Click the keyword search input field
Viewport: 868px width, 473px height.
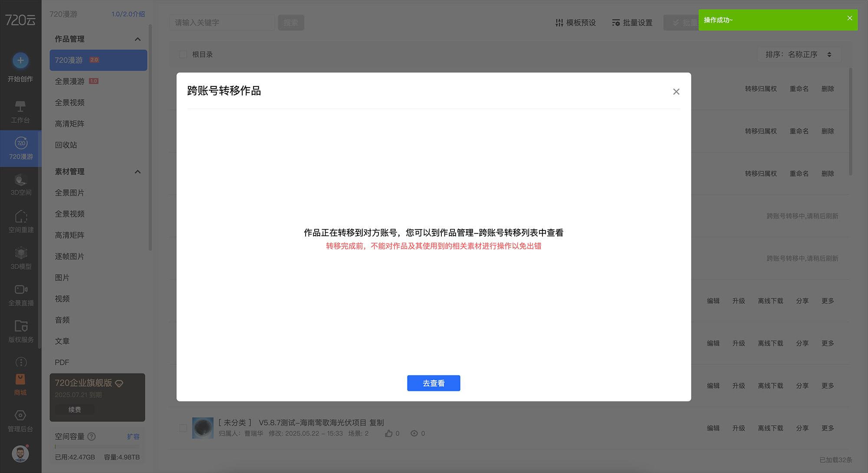[x=221, y=23]
